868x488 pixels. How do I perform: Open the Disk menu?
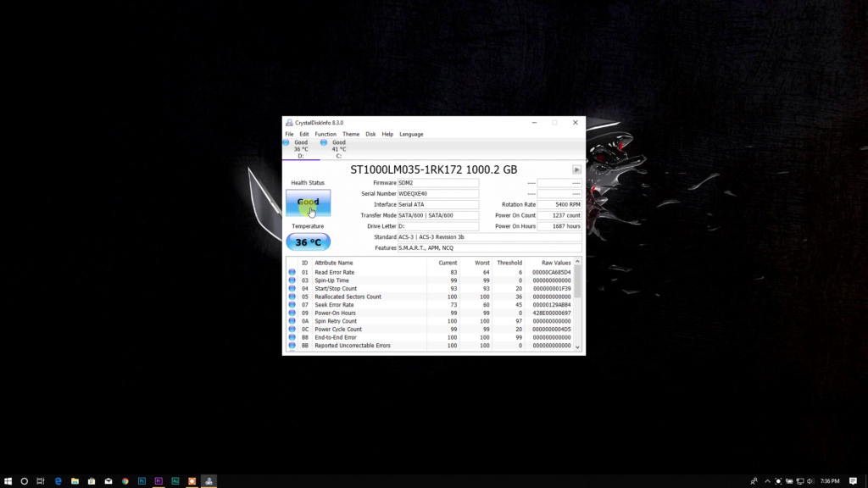tap(370, 134)
